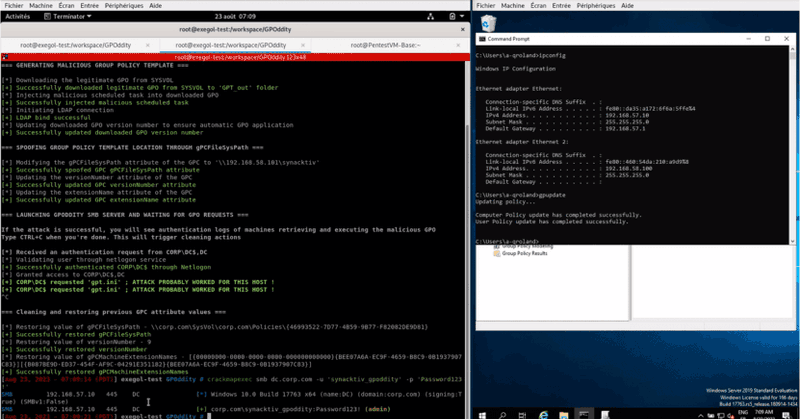Open the GNOME clock showing 23 août 07:09
Image resolution: width=800 pixels, height=419 pixels.
235,16
